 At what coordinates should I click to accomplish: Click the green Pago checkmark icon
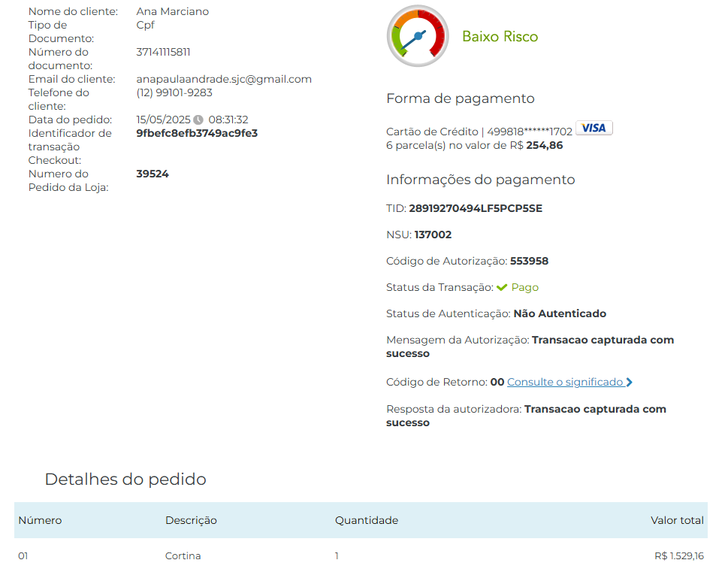501,288
